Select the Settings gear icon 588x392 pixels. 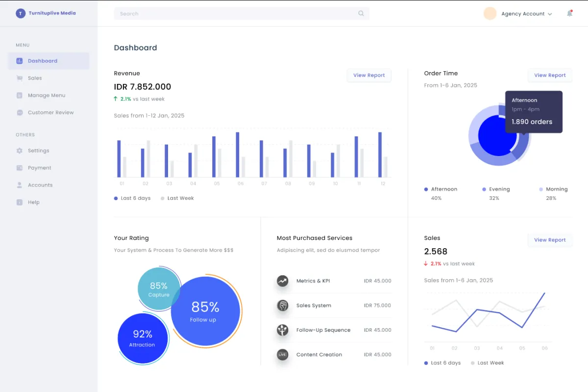[20, 151]
